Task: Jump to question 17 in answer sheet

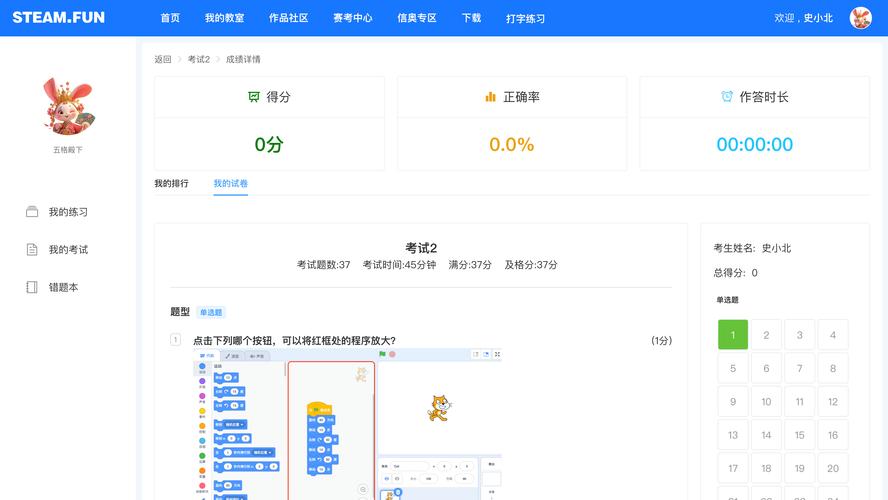Action: click(x=733, y=468)
